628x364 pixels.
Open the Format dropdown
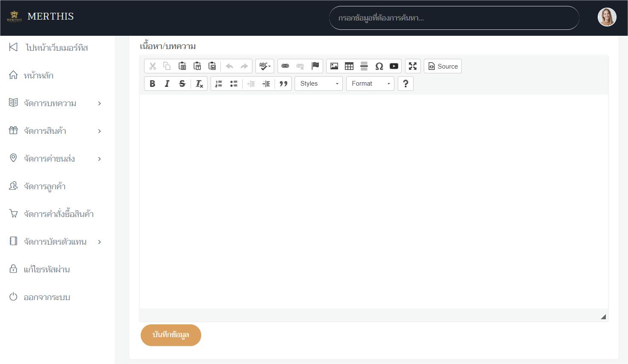pyautogui.click(x=370, y=84)
